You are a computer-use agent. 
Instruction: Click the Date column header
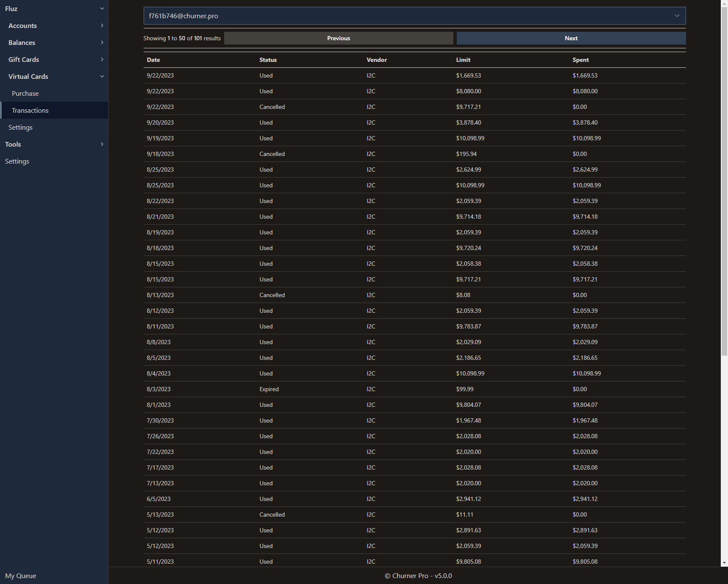[153, 60]
